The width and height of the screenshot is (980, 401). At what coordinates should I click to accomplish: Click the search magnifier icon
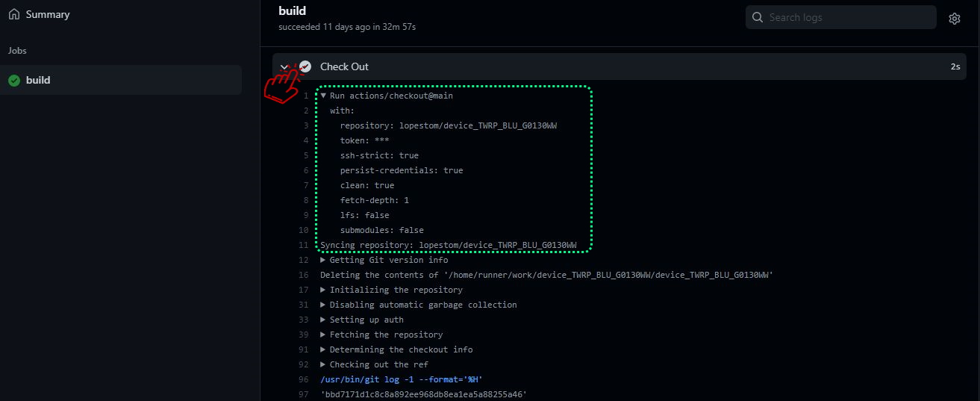coord(758,17)
